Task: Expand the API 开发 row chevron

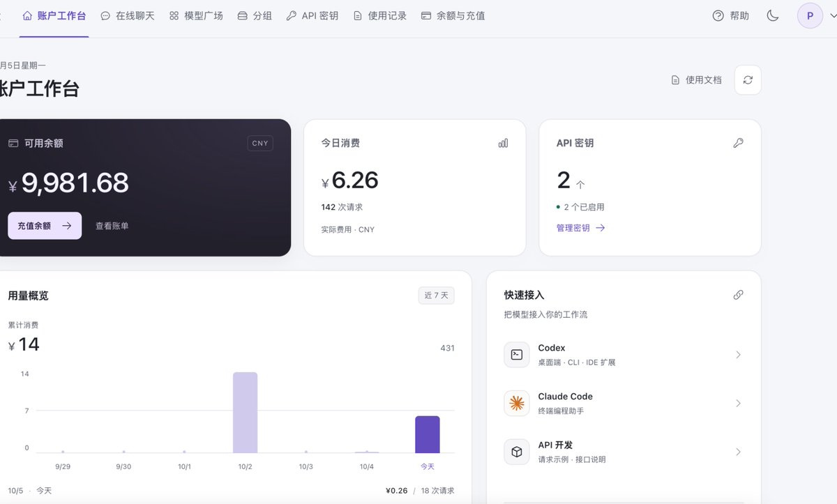Action: tap(738, 452)
